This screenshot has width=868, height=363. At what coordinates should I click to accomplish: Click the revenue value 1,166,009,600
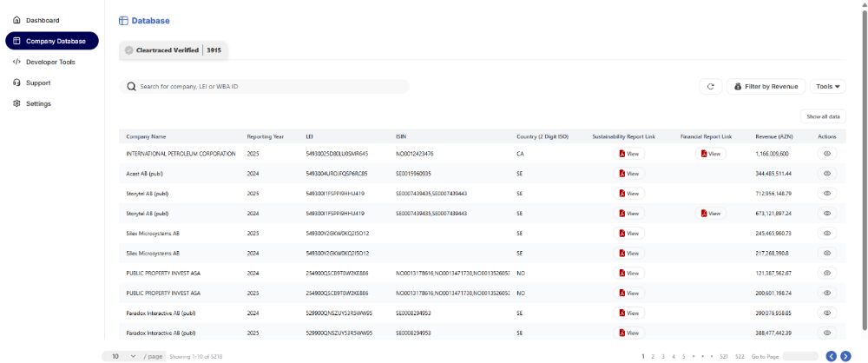[x=773, y=154]
